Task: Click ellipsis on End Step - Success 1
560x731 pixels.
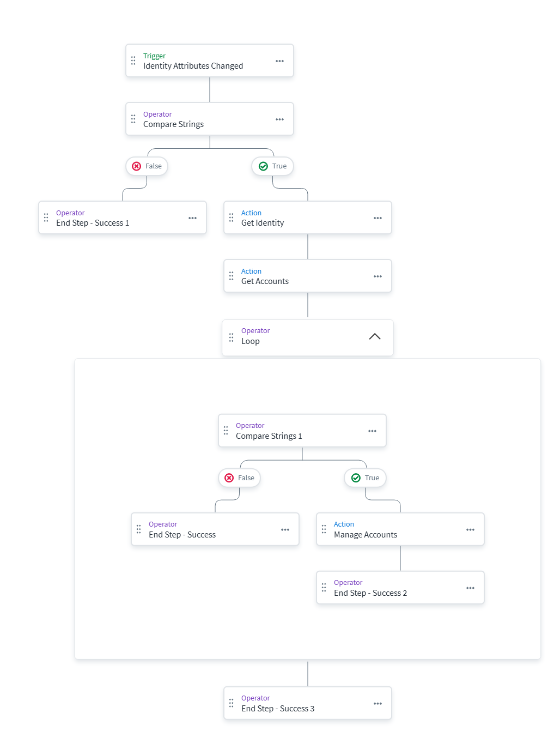Action: tap(192, 218)
